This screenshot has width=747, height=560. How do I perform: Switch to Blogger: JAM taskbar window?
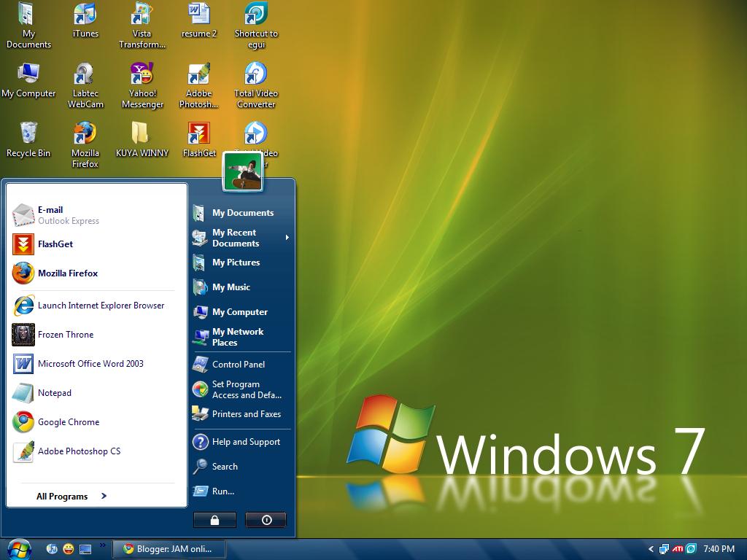click(x=169, y=549)
